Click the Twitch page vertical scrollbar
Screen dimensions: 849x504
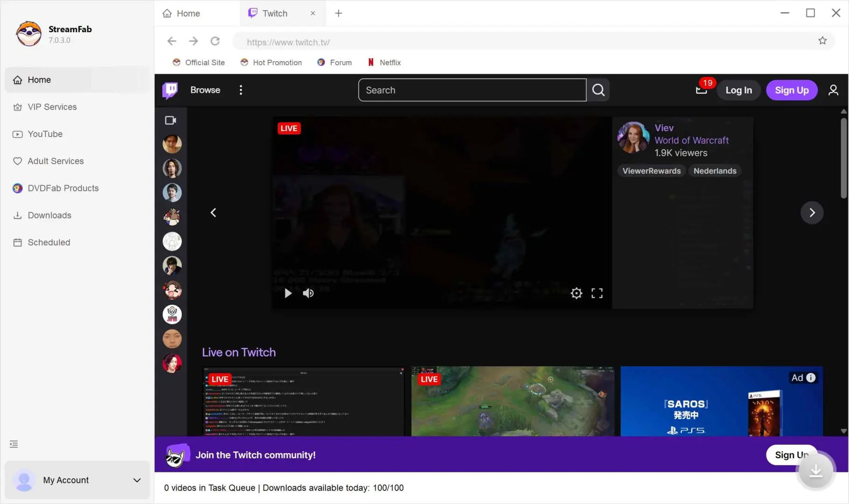[843, 159]
